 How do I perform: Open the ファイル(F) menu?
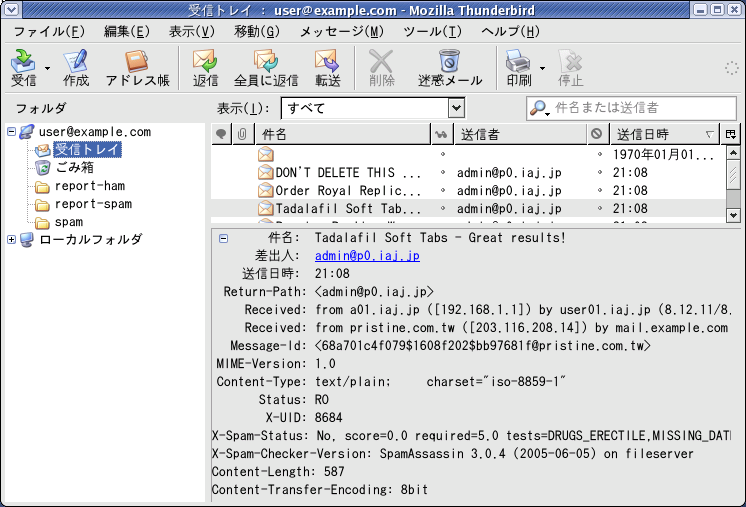click(49, 31)
